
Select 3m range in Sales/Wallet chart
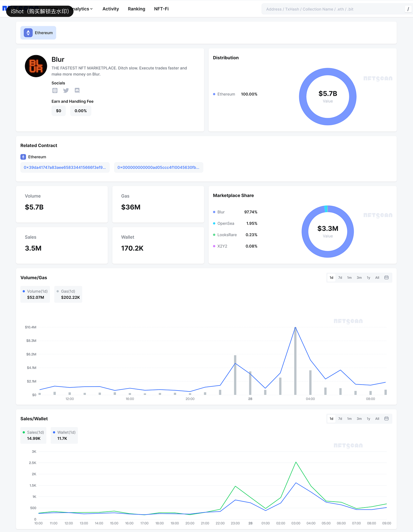coord(359,419)
